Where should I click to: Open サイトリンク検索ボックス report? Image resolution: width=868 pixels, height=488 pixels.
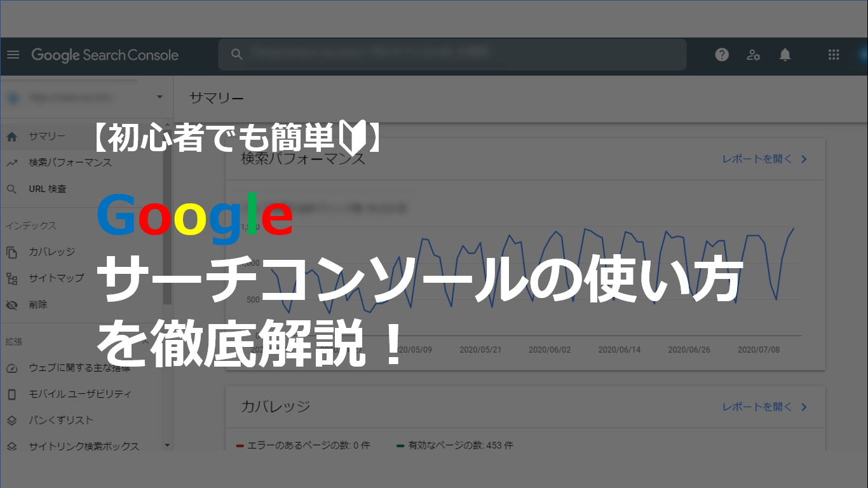(84, 447)
